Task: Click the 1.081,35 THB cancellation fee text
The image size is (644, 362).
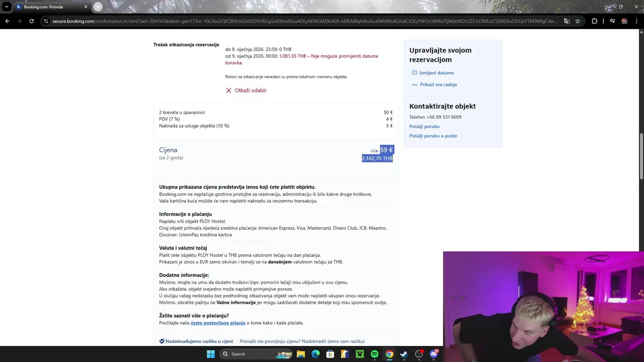Action: (292, 56)
